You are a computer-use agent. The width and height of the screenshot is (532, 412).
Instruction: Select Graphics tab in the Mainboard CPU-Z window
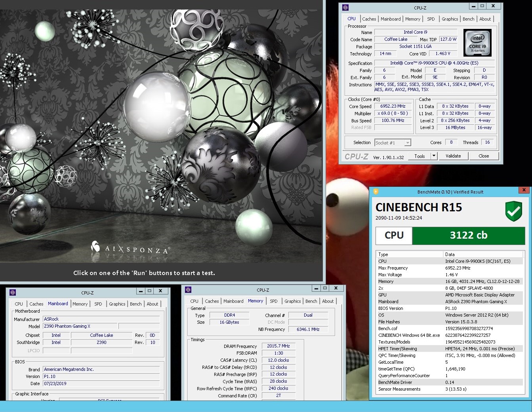(117, 304)
